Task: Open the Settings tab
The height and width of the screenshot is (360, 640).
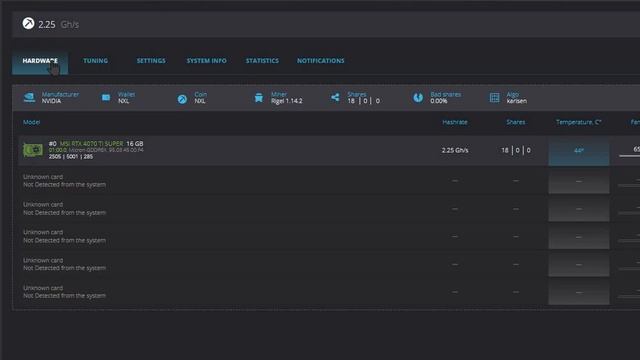Action: tap(151, 61)
